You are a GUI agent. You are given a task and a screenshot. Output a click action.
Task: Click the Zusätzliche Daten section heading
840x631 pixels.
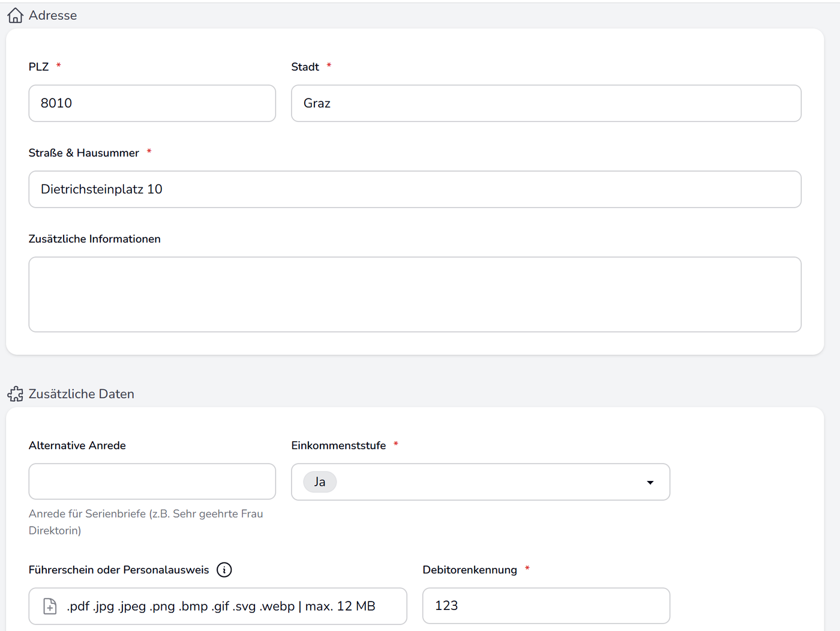point(82,394)
